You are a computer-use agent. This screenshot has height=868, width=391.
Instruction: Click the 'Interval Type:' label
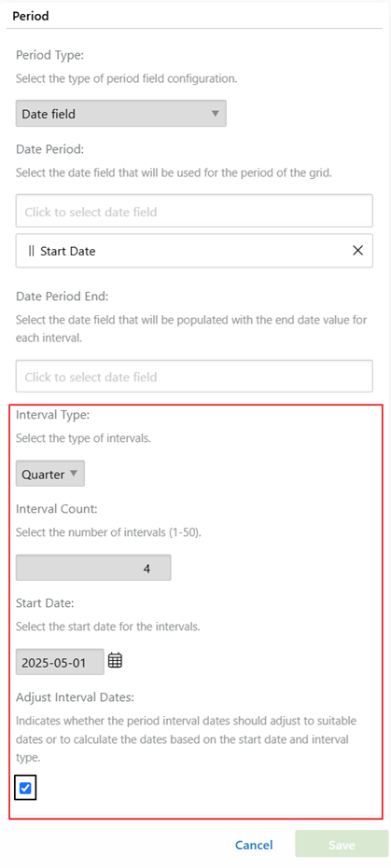(53, 414)
